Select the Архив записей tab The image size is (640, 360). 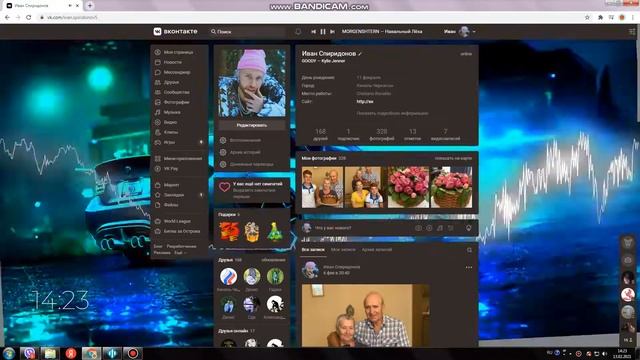tap(377, 249)
